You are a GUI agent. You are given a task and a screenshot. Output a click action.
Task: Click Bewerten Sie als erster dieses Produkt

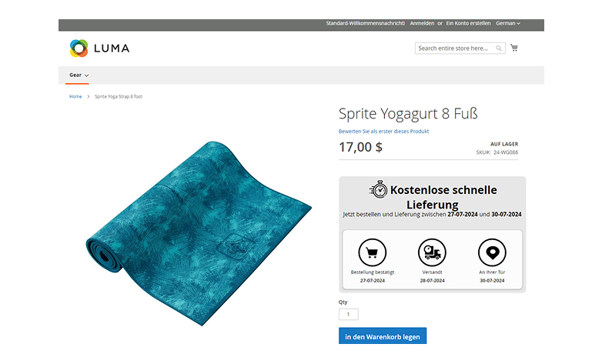point(383,132)
